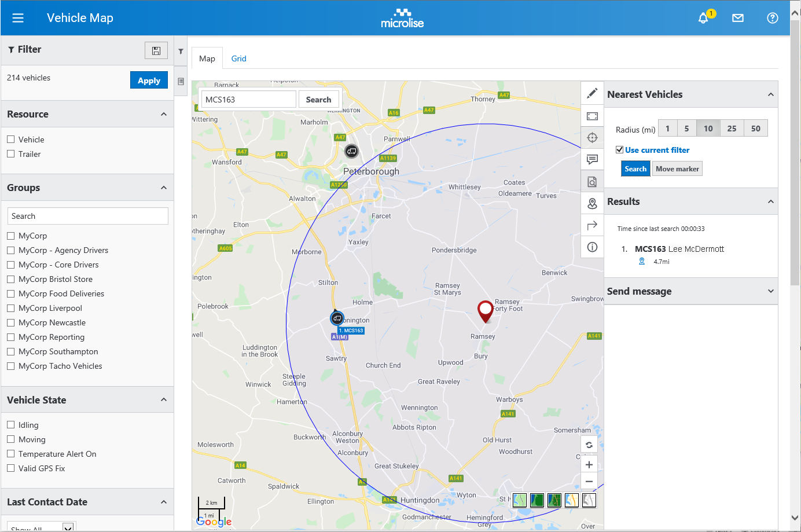The width and height of the screenshot is (801, 532).
Task: Click the Move marker button
Action: click(x=677, y=169)
